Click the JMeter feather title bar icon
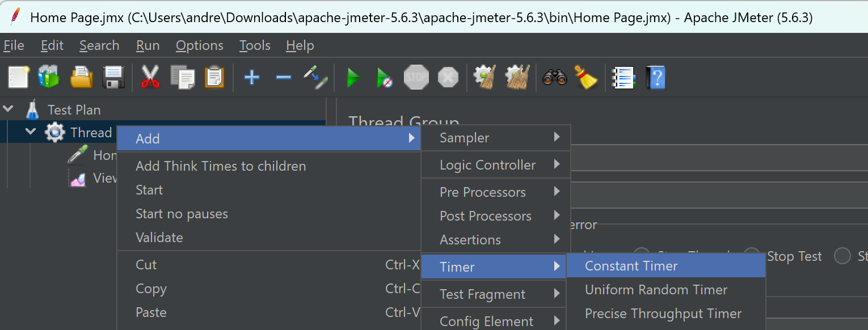Screen dimensions: 868x330 click(16, 17)
